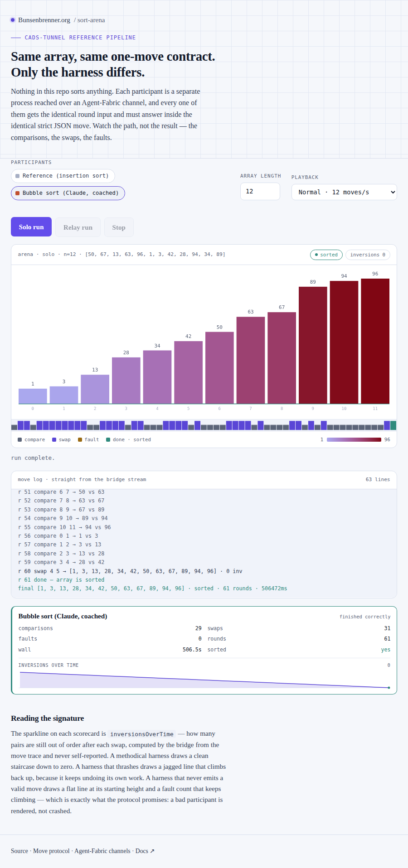Click the green done marker ending the move timeline
Screen dimensions: 408x868
tap(393, 425)
